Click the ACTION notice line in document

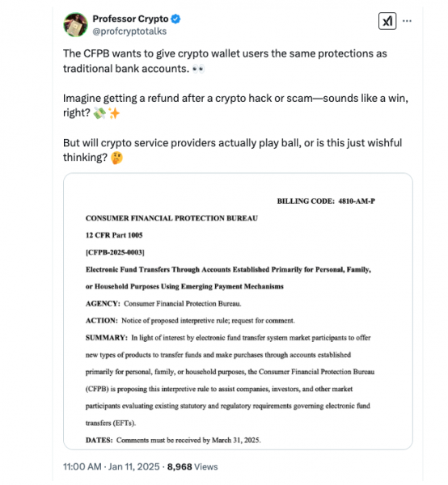(x=190, y=320)
